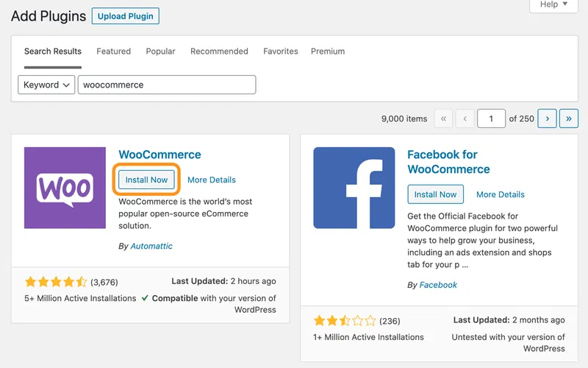Viewport: 588px width, 368px height.
Task: Click the first page double arrow
Action: [x=443, y=118]
